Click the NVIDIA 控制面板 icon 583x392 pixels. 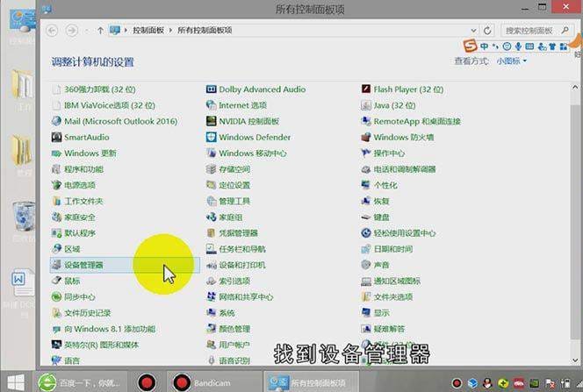pyautogui.click(x=212, y=121)
